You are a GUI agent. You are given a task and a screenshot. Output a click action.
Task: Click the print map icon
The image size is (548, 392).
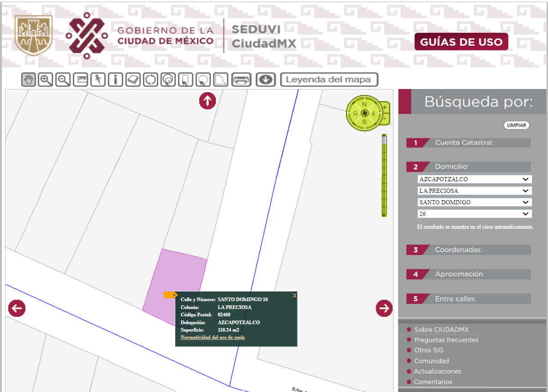[x=241, y=80]
